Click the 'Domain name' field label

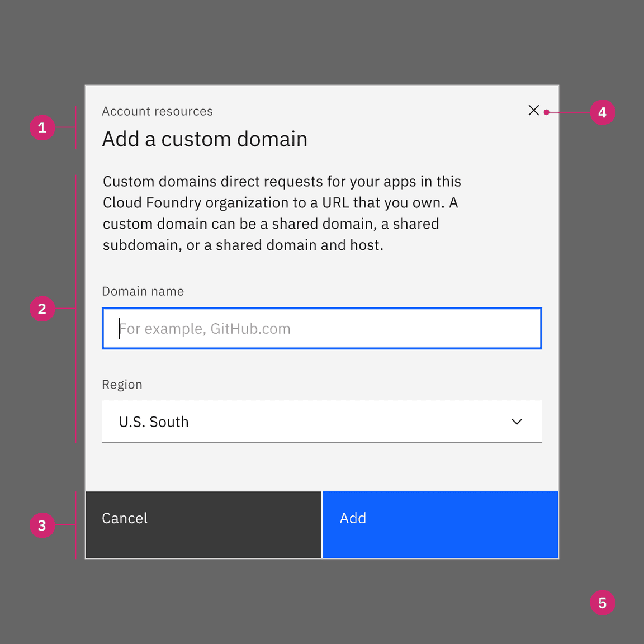(x=143, y=292)
